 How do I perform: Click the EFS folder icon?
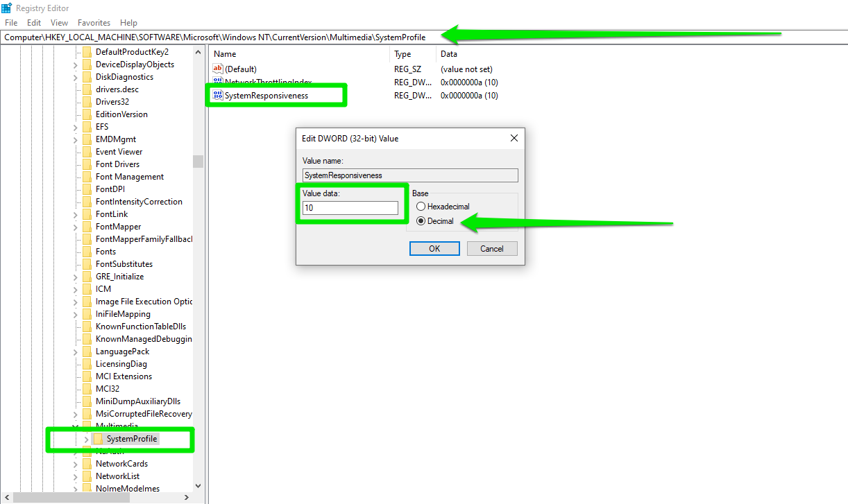click(87, 127)
